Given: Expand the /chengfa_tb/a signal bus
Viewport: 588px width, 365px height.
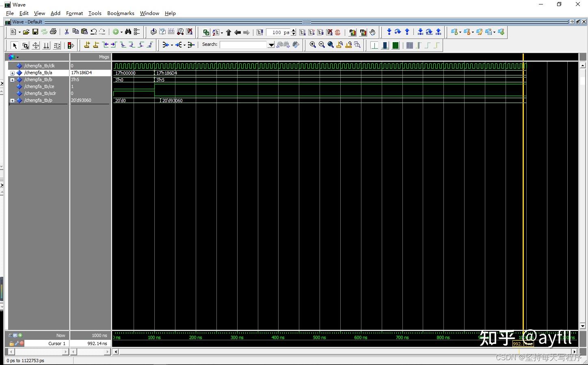Looking at the screenshot, I should click(x=12, y=73).
